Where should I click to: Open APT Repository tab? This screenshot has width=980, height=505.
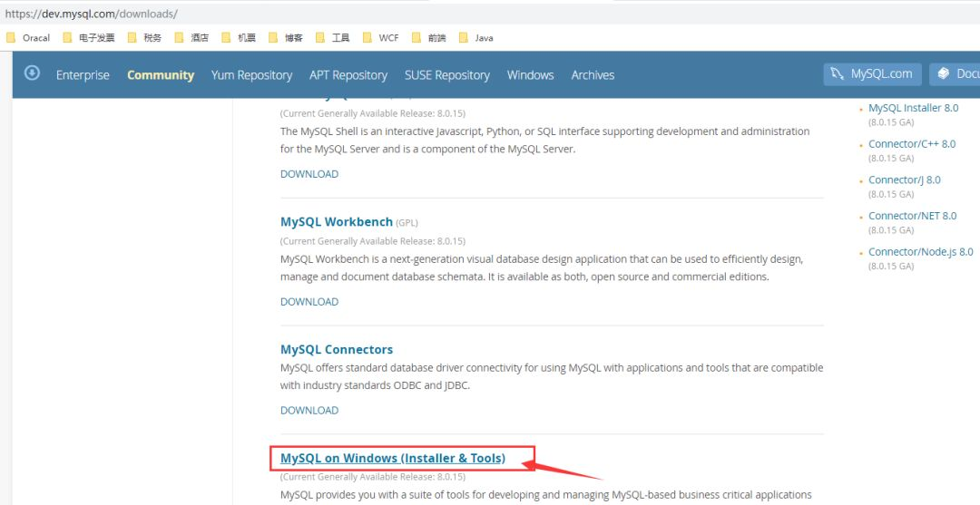[348, 75]
